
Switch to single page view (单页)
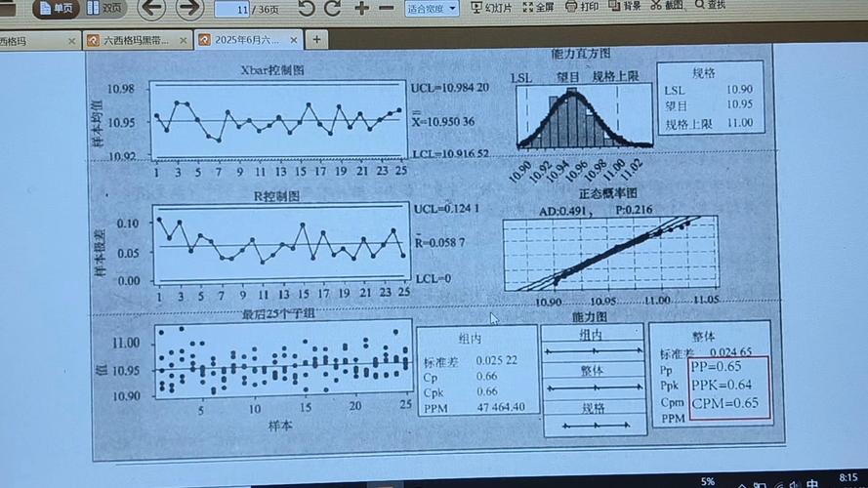(56, 9)
